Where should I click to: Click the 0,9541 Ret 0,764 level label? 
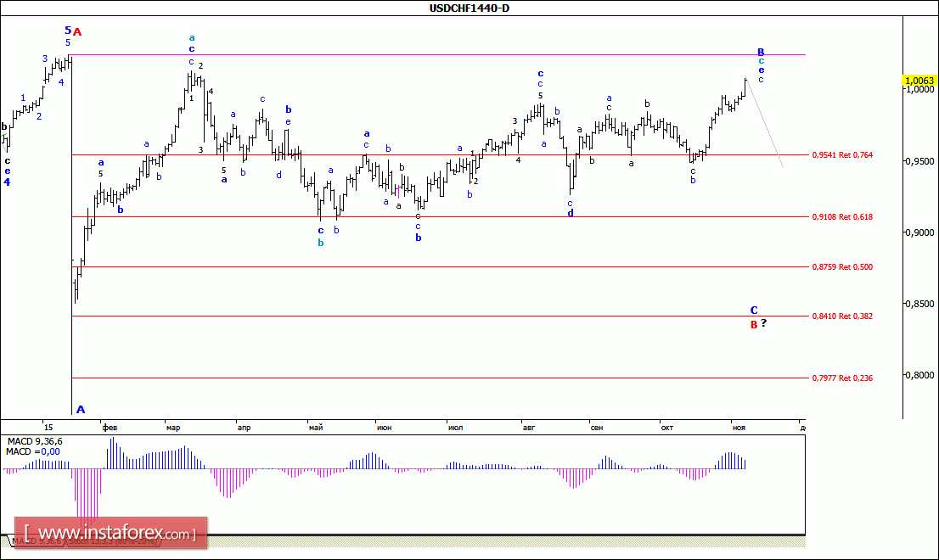tap(842, 155)
